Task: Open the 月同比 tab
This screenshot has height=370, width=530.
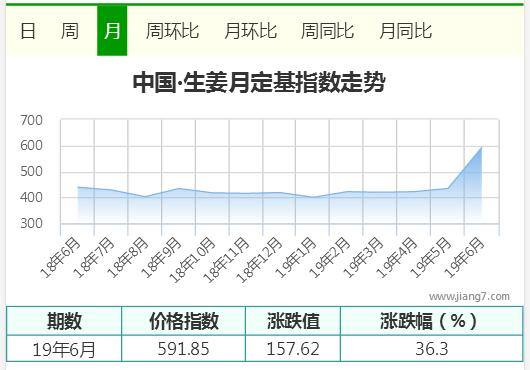Action: (405, 31)
